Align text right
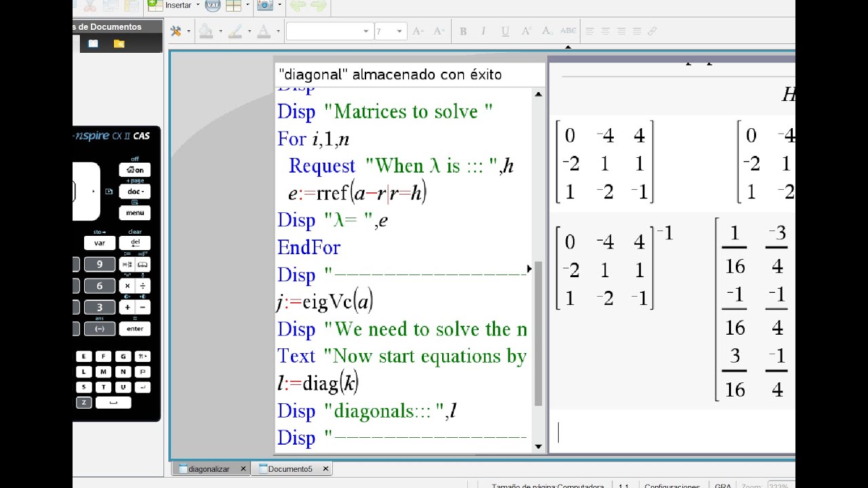This screenshot has width=868, height=488. tap(621, 31)
